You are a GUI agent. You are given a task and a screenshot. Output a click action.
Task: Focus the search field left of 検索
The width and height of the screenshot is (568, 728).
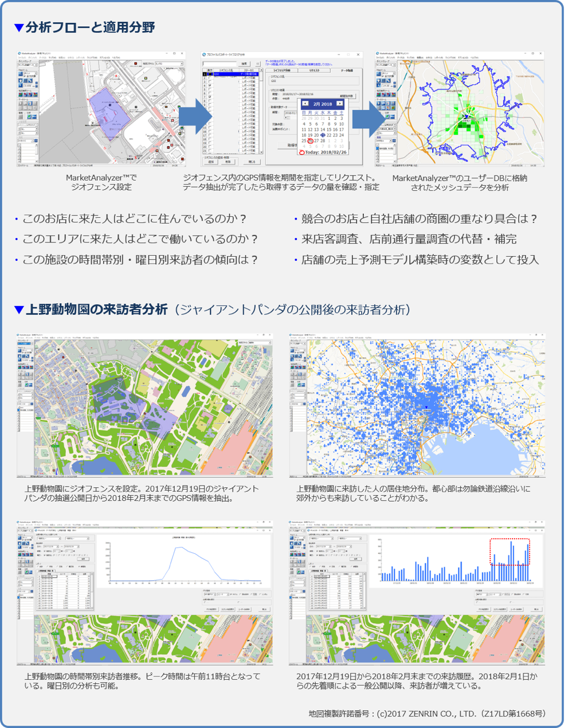pos(220,64)
